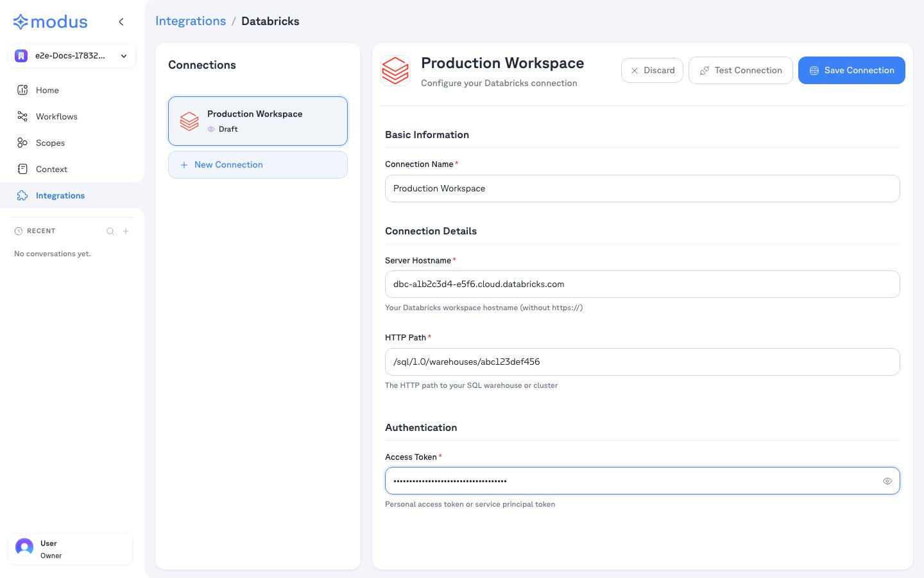
Task: Click the 'Authentication' section heading
Action: [421, 428]
